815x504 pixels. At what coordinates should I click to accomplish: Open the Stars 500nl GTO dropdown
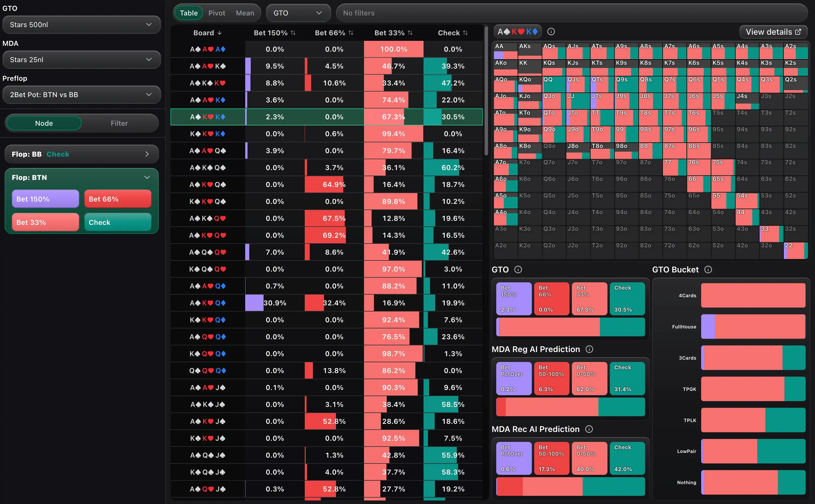click(81, 25)
